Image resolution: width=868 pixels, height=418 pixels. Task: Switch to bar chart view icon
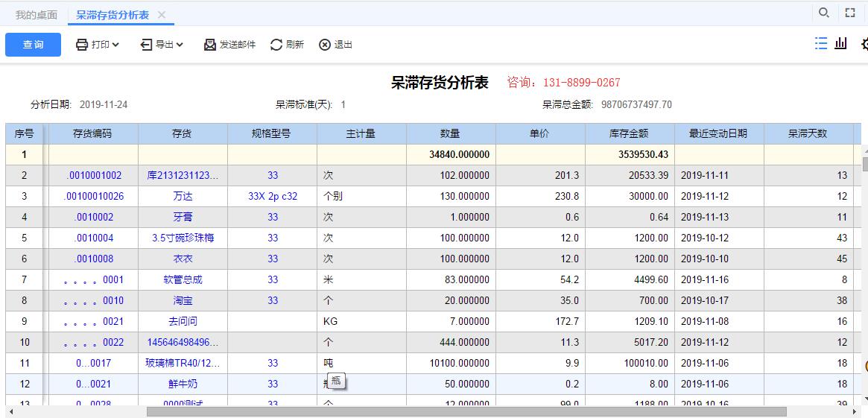[841, 44]
